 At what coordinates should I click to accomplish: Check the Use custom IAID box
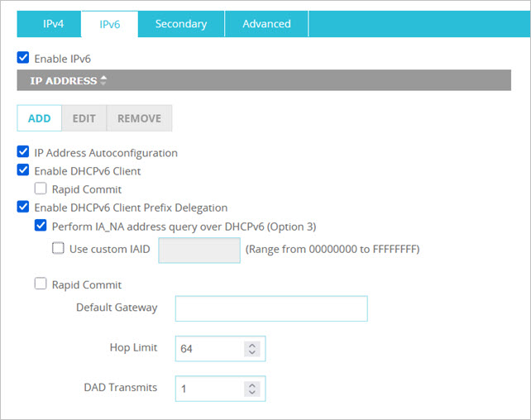pos(58,248)
